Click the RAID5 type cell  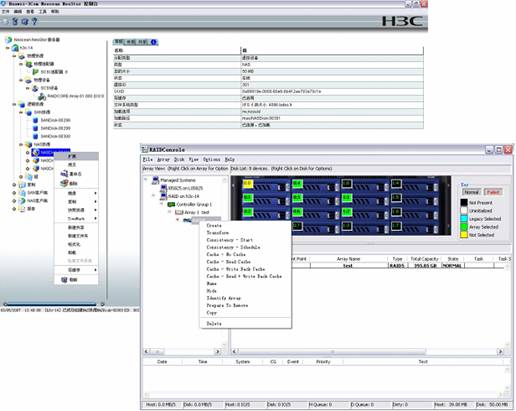coord(397,266)
